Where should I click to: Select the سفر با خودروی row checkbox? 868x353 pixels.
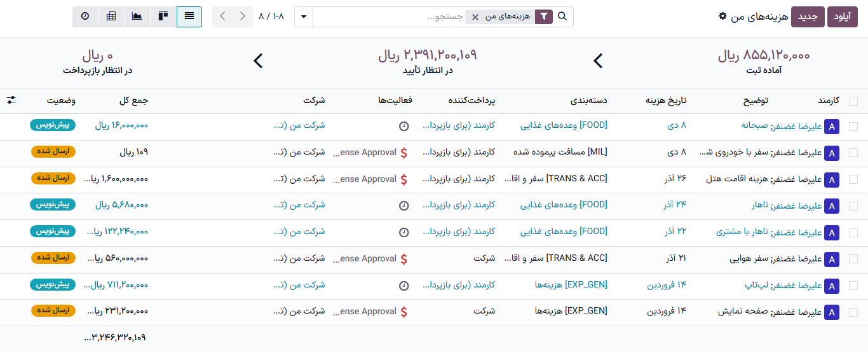coord(853,153)
